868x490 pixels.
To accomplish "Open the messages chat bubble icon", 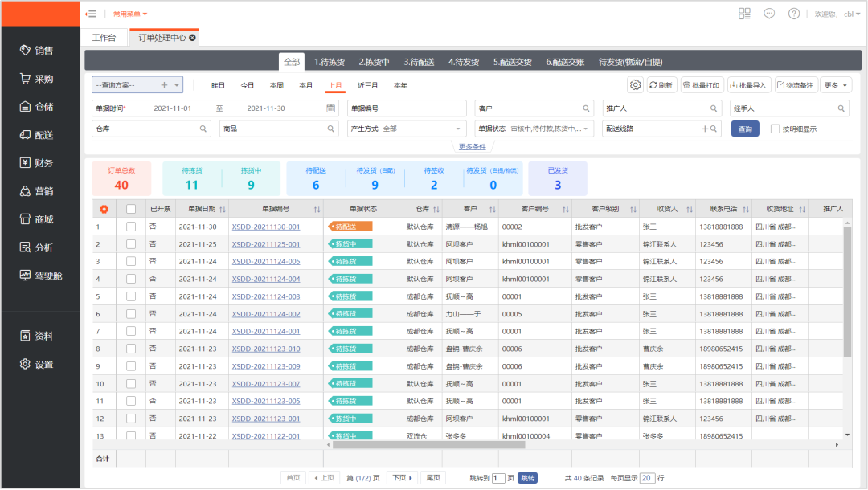I will [769, 14].
